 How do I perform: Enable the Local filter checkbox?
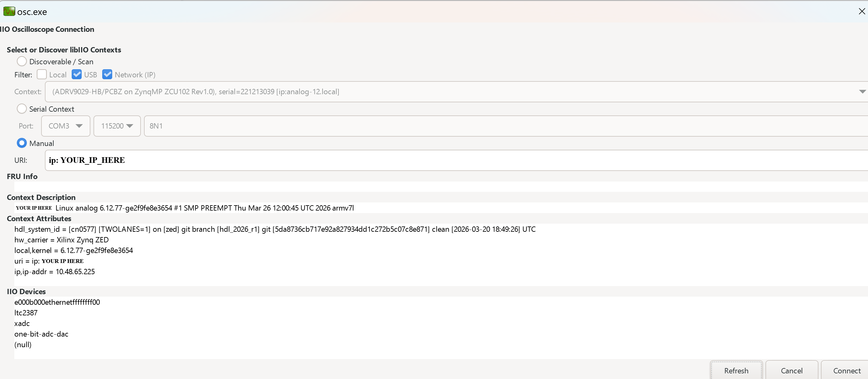[41, 74]
